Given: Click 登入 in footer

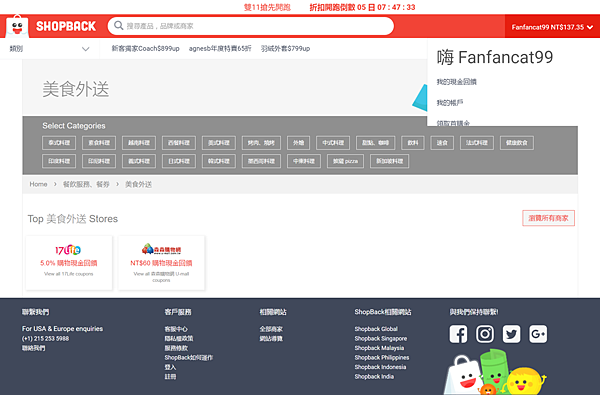Looking at the screenshot, I should coord(170,367).
